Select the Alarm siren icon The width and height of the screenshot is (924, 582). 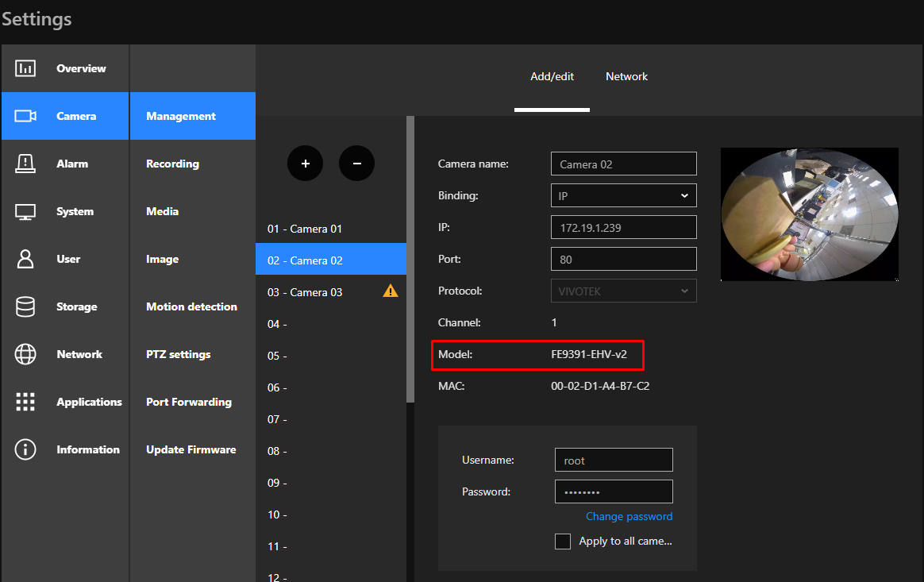click(25, 164)
